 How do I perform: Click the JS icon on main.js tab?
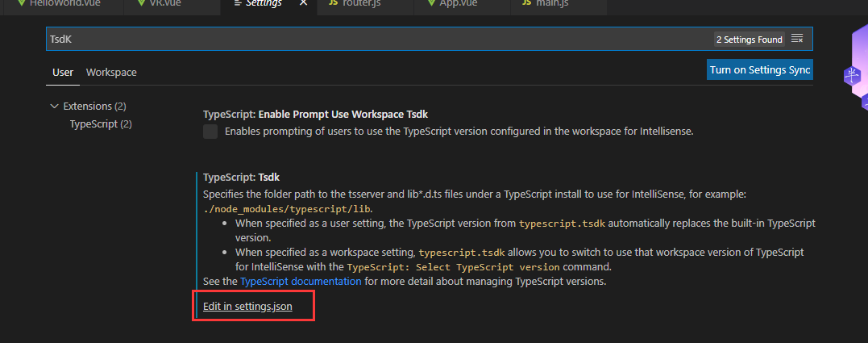[522, 3]
